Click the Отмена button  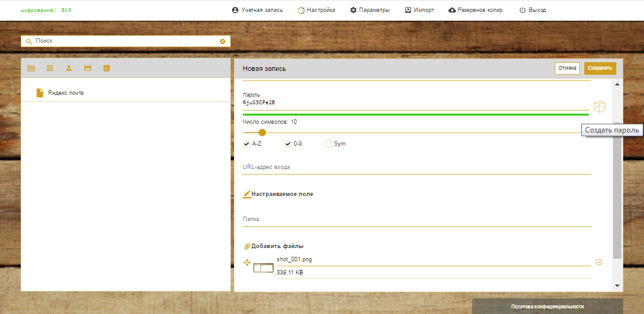point(567,68)
